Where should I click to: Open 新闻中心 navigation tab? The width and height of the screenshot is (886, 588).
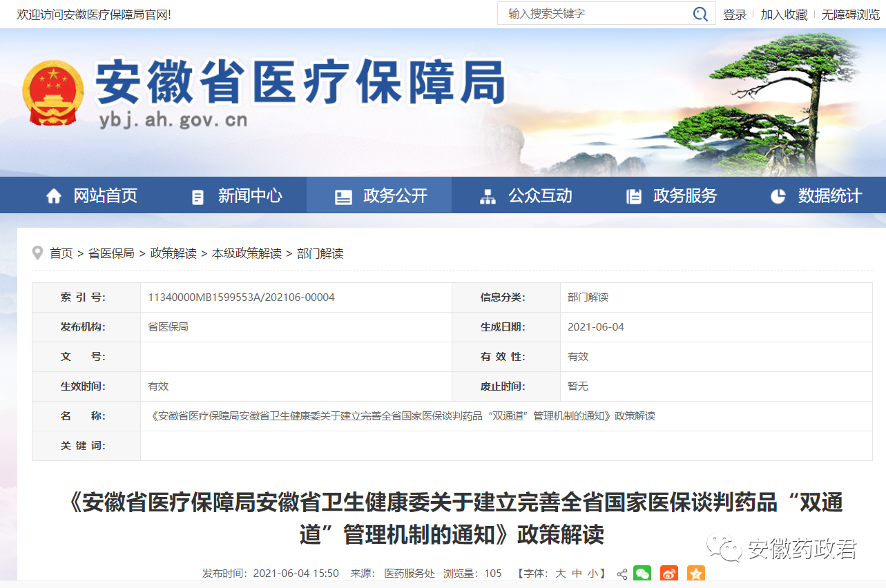coord(236,196)
